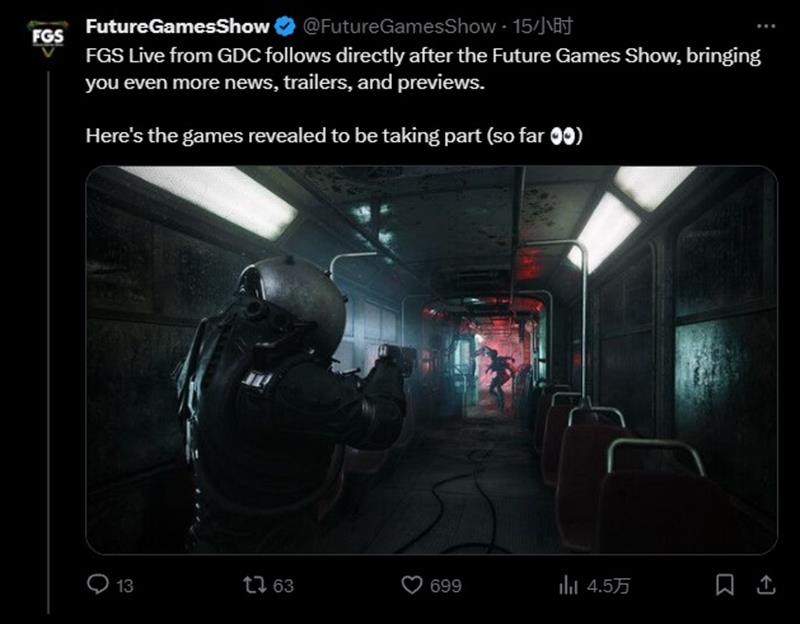The width and height of the screenshot is (800, 624).
Task: Open the FutureGamesShow display name link
Action: point(177,25)
